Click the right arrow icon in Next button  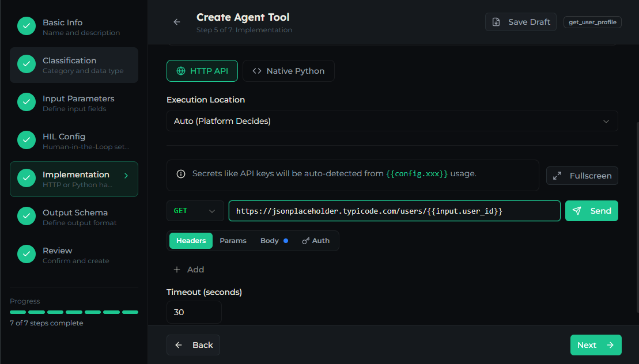(610, 345)
